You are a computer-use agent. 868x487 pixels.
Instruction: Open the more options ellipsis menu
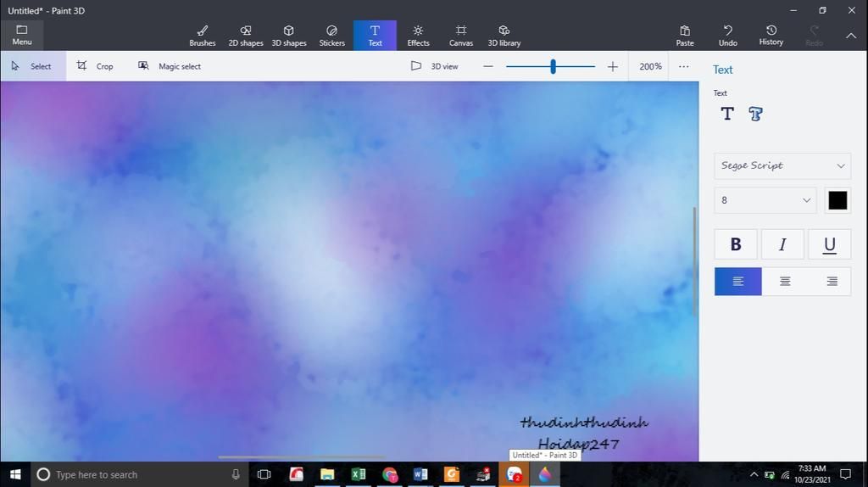pyautogui.click(x=684, y=66)
